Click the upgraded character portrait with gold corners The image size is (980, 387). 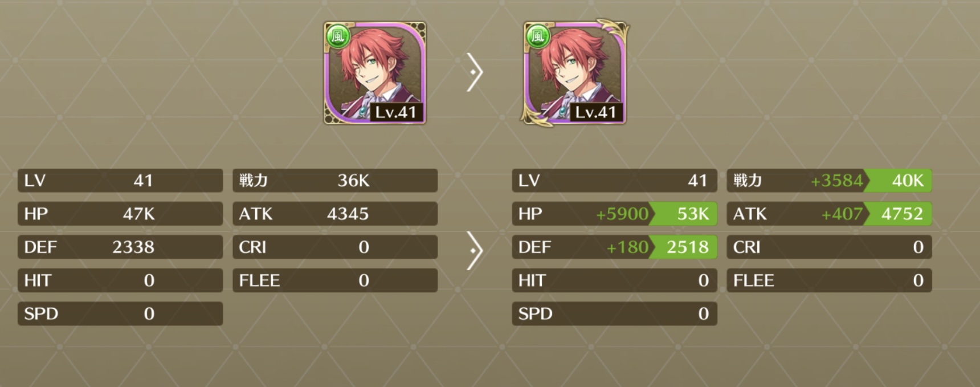pos(574,73)
